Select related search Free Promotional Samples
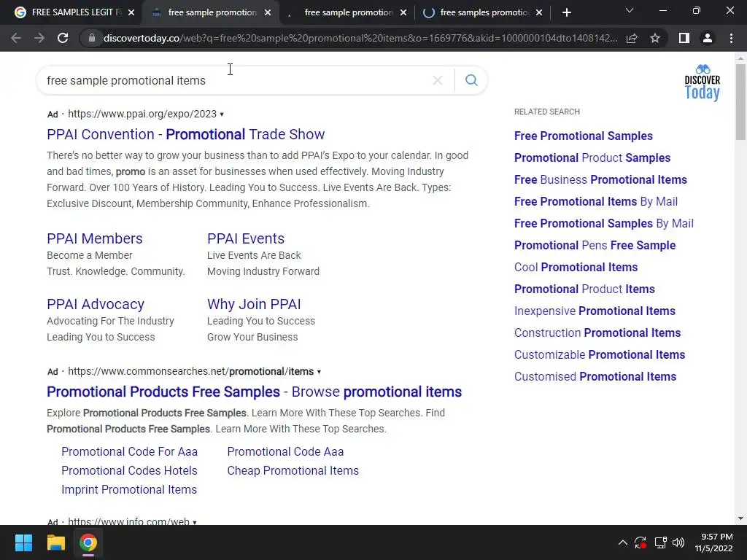This screenshot has width=747, height=560. coord(583,136)
